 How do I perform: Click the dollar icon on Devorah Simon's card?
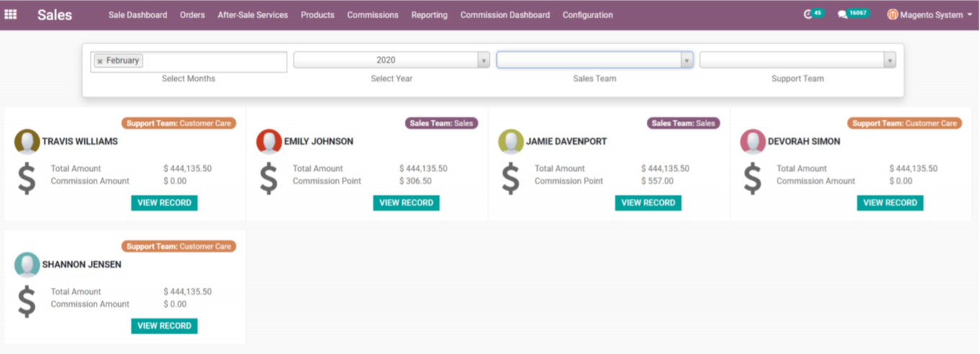tap(752, 178)
